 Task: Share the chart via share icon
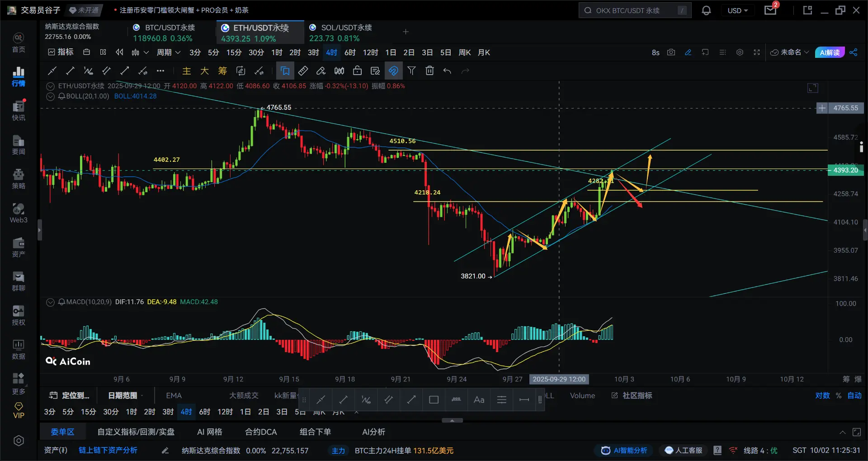point(854,52)
